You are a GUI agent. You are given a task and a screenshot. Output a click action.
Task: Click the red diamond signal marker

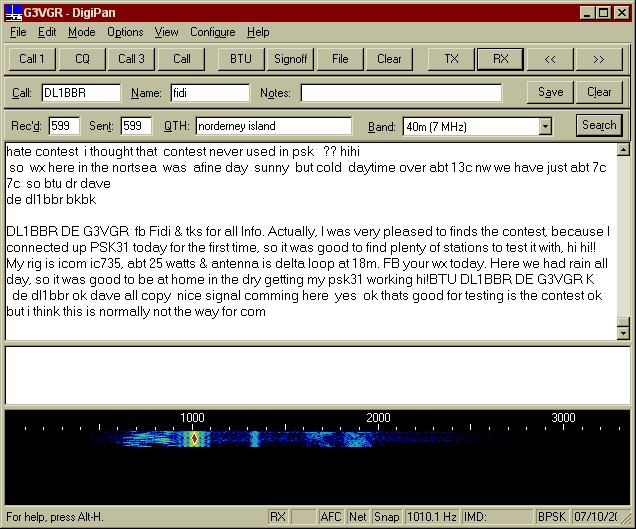(195, 439)
